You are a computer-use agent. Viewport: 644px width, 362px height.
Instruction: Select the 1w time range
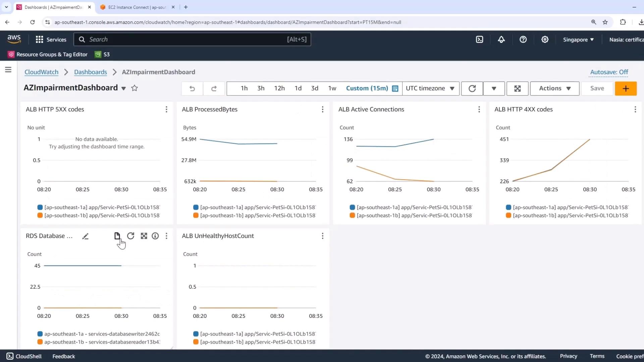pos(332,88)
